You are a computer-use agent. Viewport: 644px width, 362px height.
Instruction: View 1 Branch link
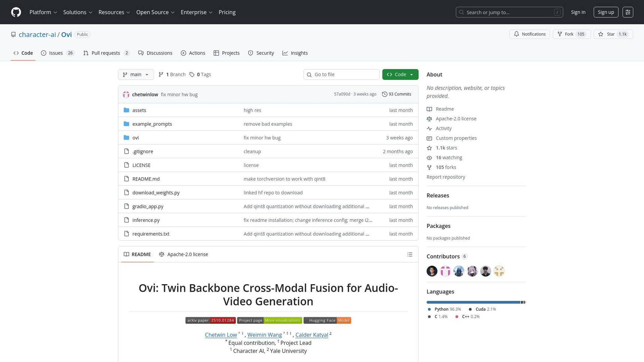(x=172, y=74)
